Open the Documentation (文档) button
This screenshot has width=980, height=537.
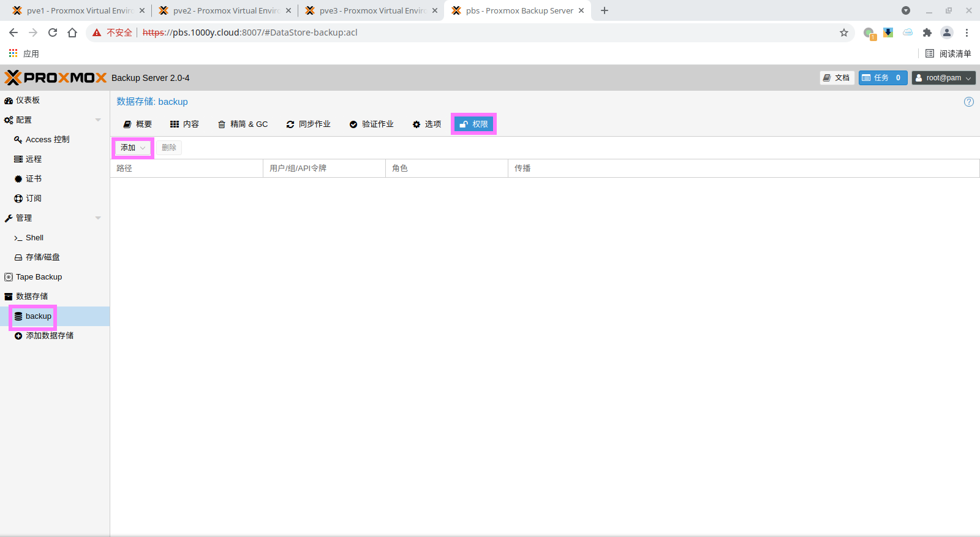(x=837, y=78)
